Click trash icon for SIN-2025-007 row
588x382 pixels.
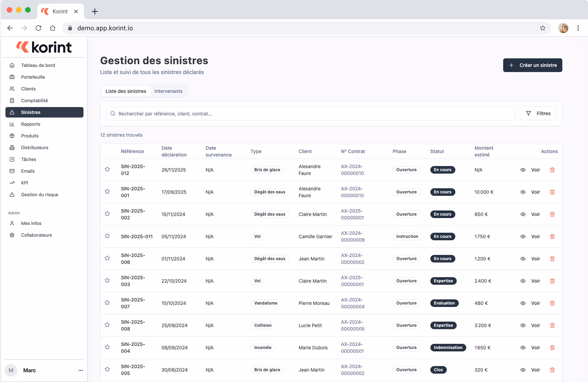(552, 303)
